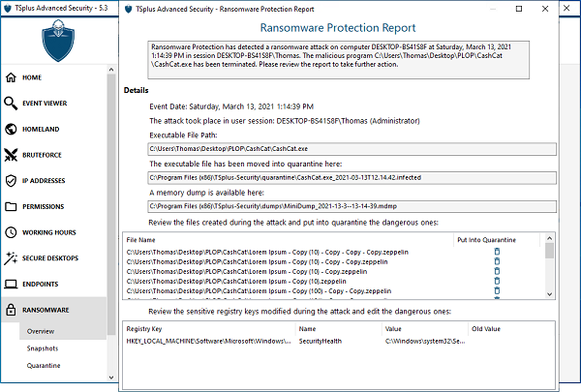Click the sidebar scrollbar down arrow

click(111, 377)
